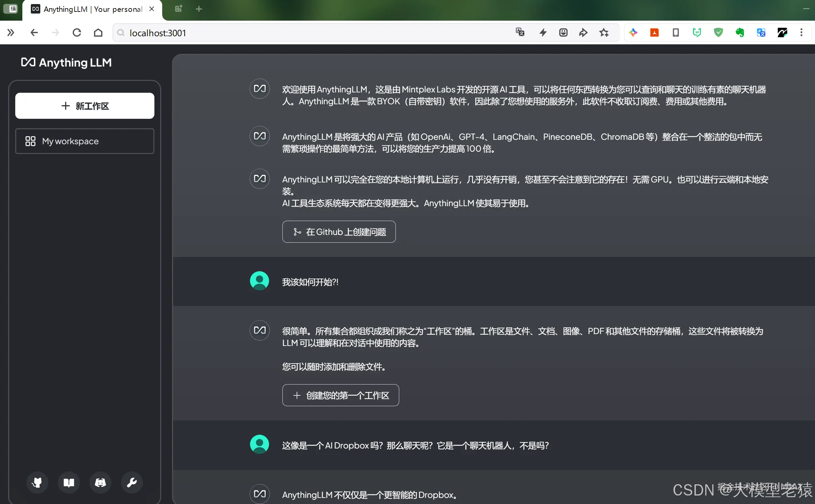Open a new browser tab with plus
This screenshot has width=815, height=504.
pos(199,9)
